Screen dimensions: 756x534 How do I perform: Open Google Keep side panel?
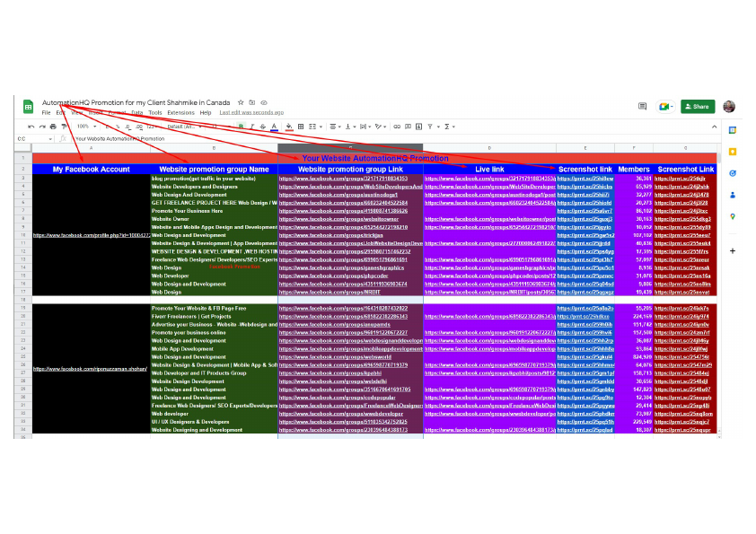pos(733,152)
